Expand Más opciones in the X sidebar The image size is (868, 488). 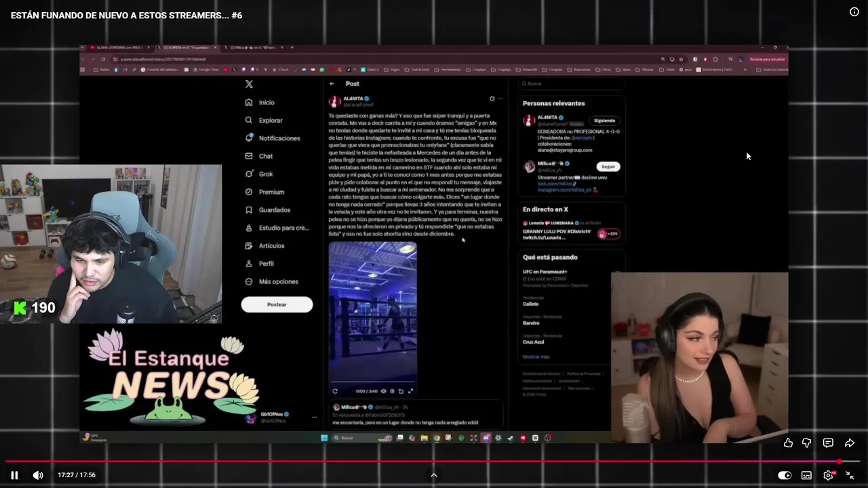point(271,281)
